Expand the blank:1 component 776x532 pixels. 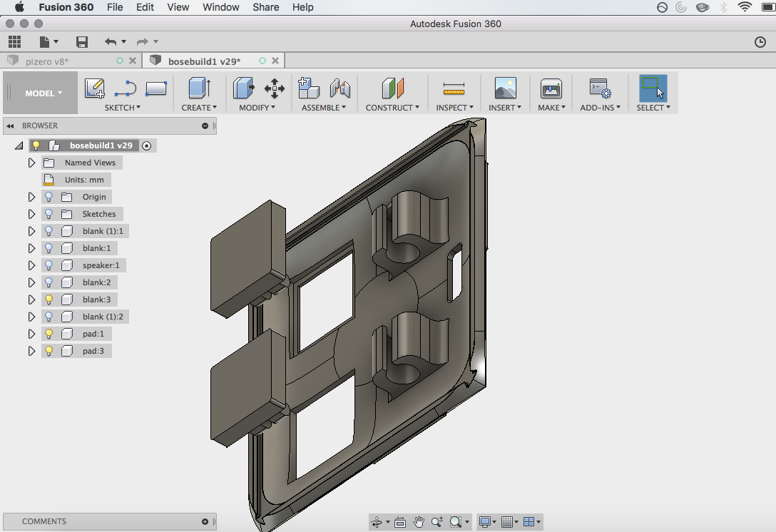click(x=31, y=248)
